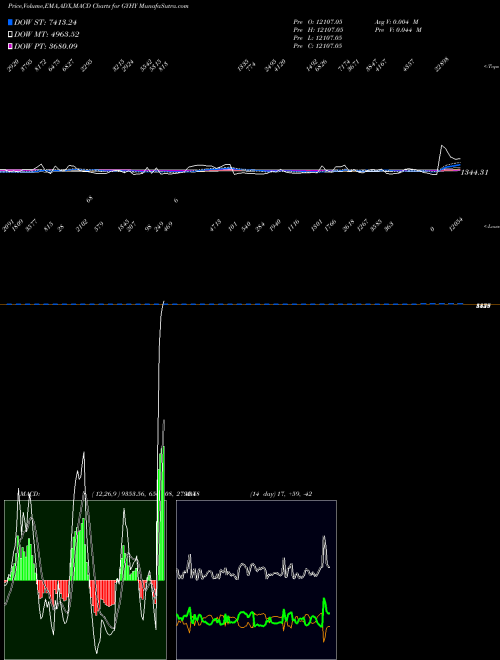This screenshot has width=500, height=660.
Task: Click the MACD histogram chart panel
Action: point(85,580)
